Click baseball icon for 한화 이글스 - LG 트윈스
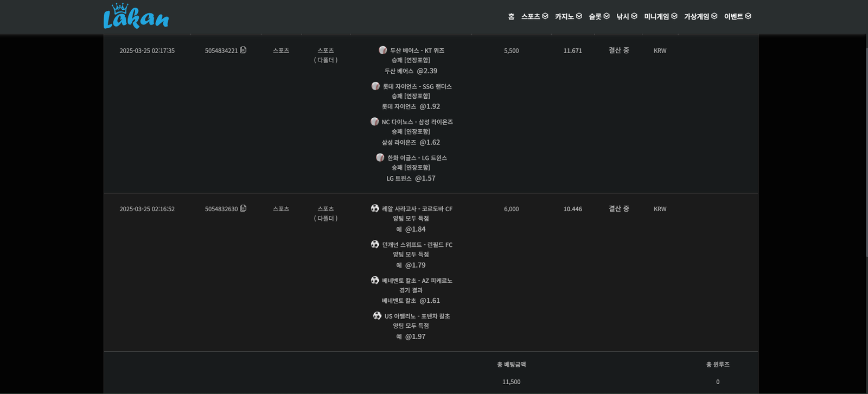Viewport: 868px width, 394px height. pos(380,157)
